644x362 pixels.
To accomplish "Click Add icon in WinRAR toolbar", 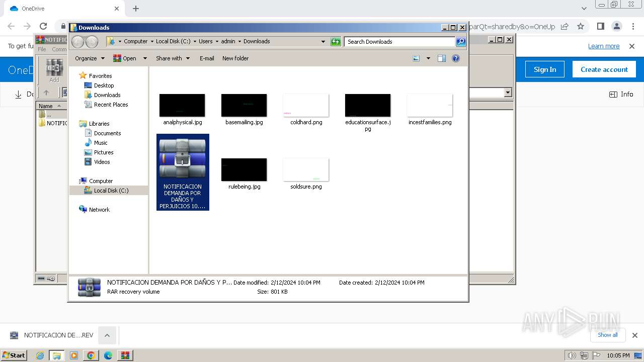I will (54, 71).
